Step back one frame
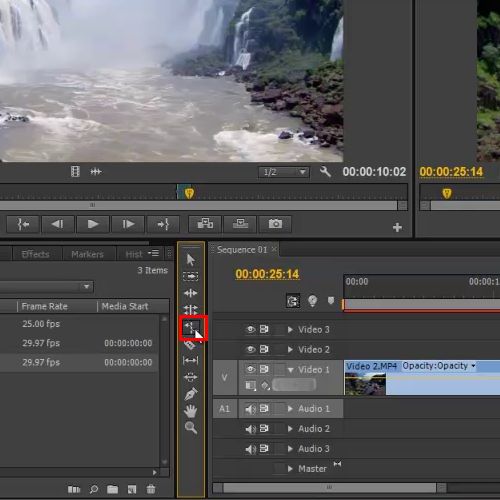 coord(58,224)
